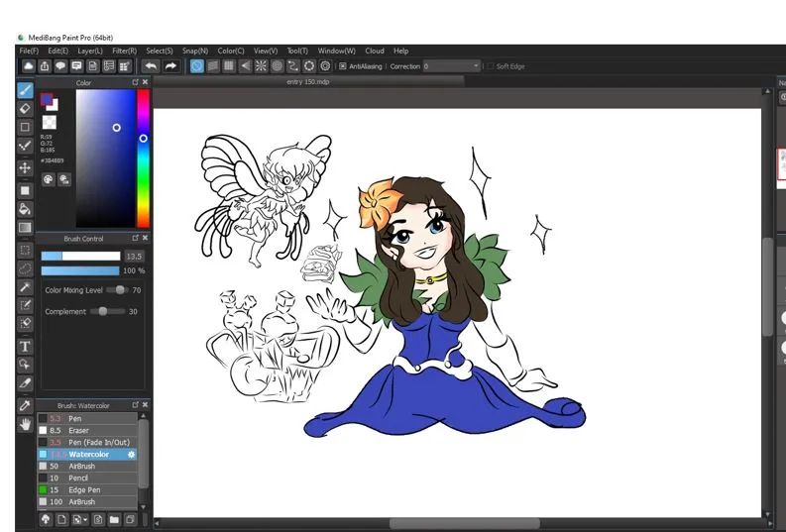Open the add brush type dropdown arrow
The width and height of the screenshot is (786, 532).
(x=85, y=519)
